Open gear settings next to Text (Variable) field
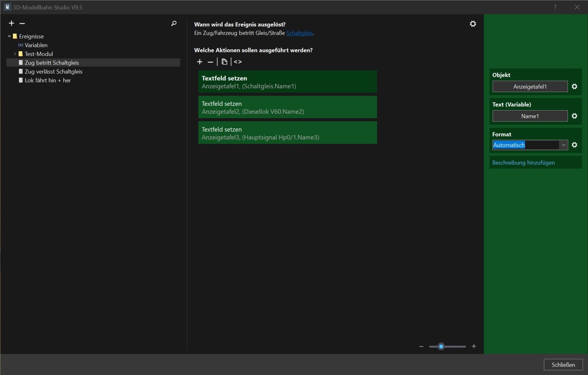Screen dimensions: 588x375 pyautogui.click(x=574, y=116)
